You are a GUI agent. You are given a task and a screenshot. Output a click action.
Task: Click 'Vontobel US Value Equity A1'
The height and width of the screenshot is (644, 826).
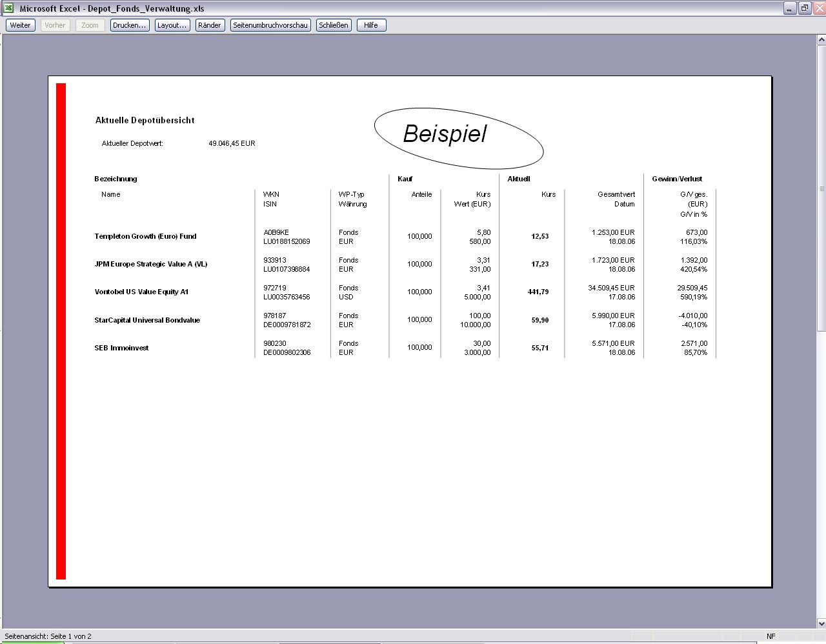pos(142,292)
